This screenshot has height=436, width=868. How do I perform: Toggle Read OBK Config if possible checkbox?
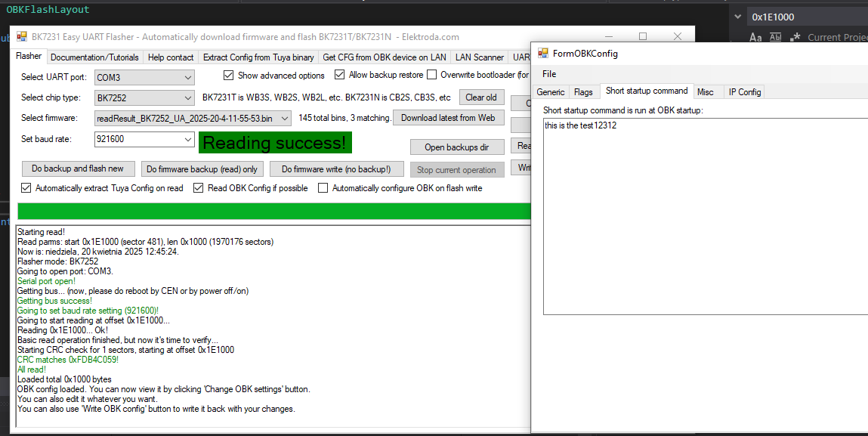pos(198,188)
